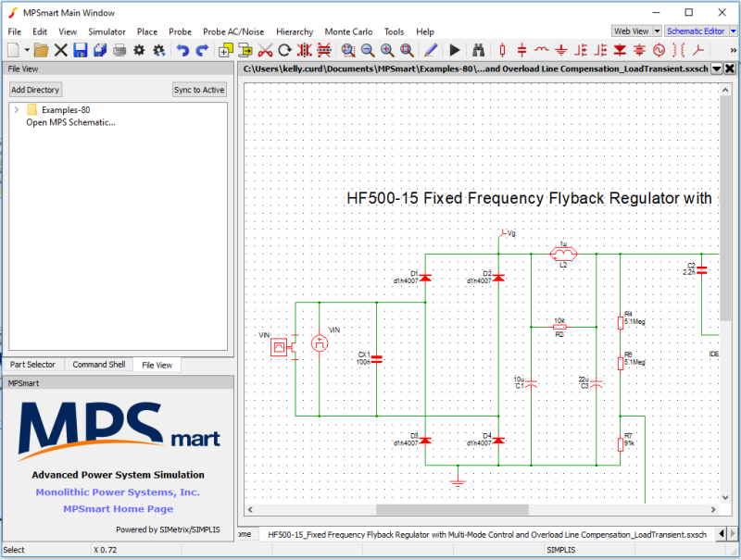741x560 pixels.
Task: Click the Add Directory button
Action: pos(35,90)
